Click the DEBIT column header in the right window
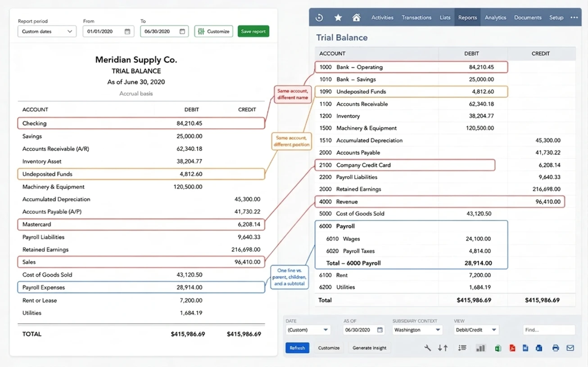 471,54
